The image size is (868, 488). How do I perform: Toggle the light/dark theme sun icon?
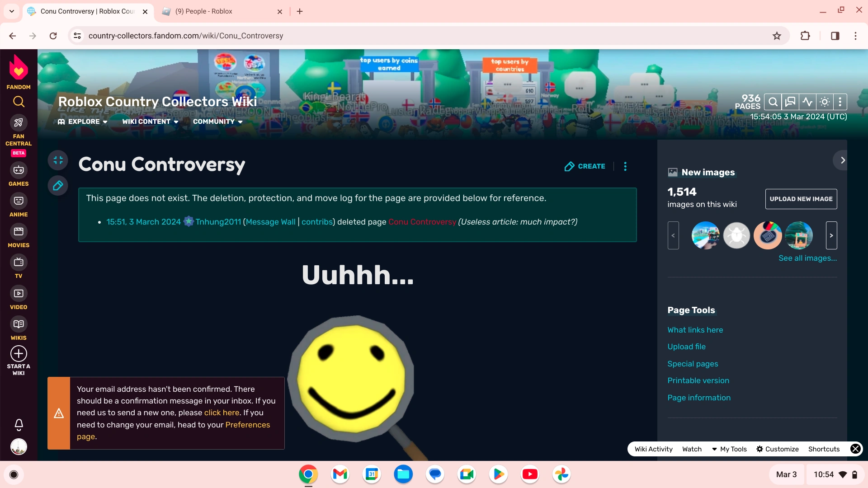tap(825, 102)
